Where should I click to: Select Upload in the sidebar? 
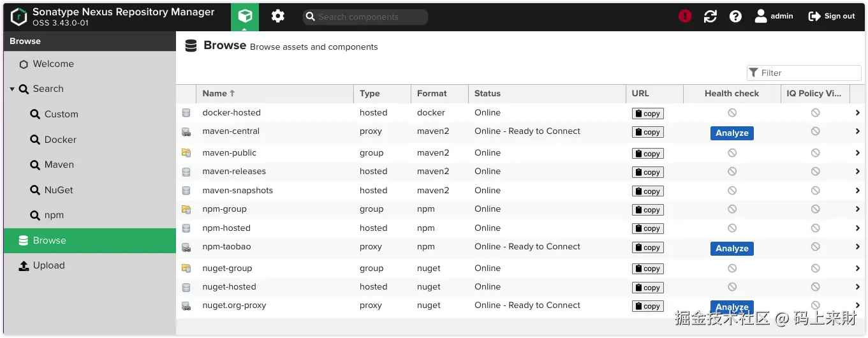pos(49,266)
